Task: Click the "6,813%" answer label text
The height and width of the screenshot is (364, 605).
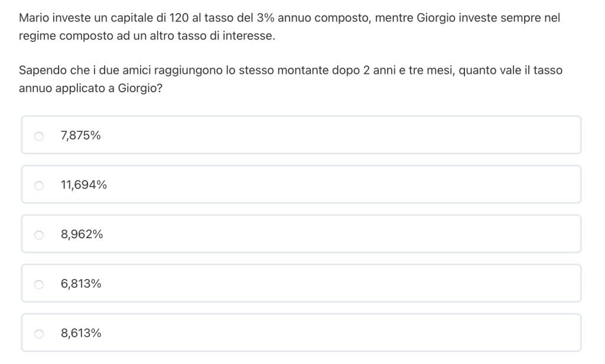Action: pyautogui.click(x=81, y=284)
